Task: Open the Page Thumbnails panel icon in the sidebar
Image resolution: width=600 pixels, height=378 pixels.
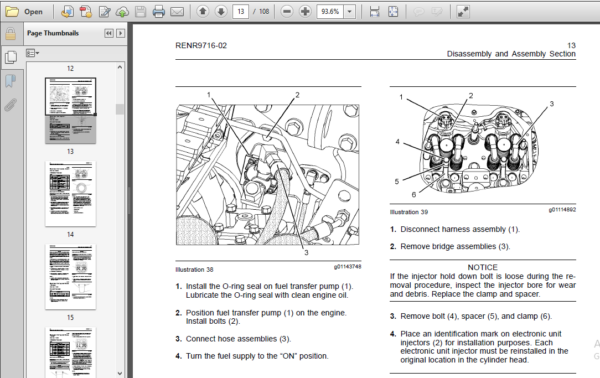Action: [x=11, y=57]
